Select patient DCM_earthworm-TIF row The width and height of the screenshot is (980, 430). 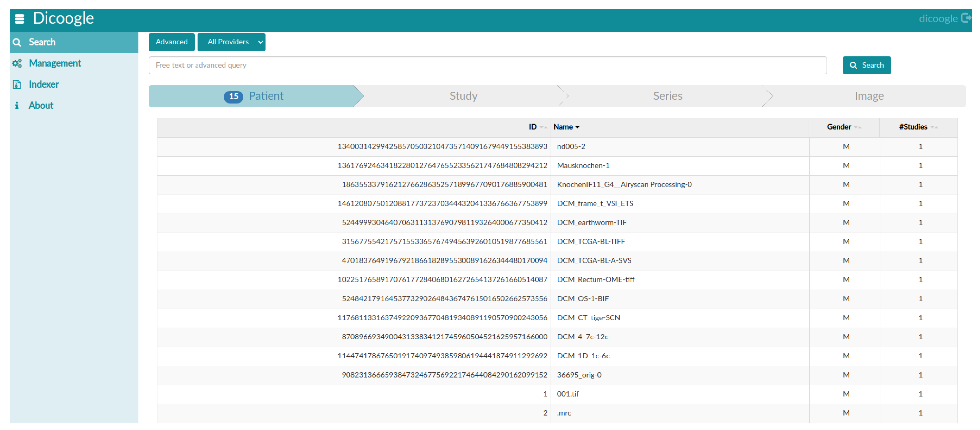pyautogui.click(x=591, y=222)
